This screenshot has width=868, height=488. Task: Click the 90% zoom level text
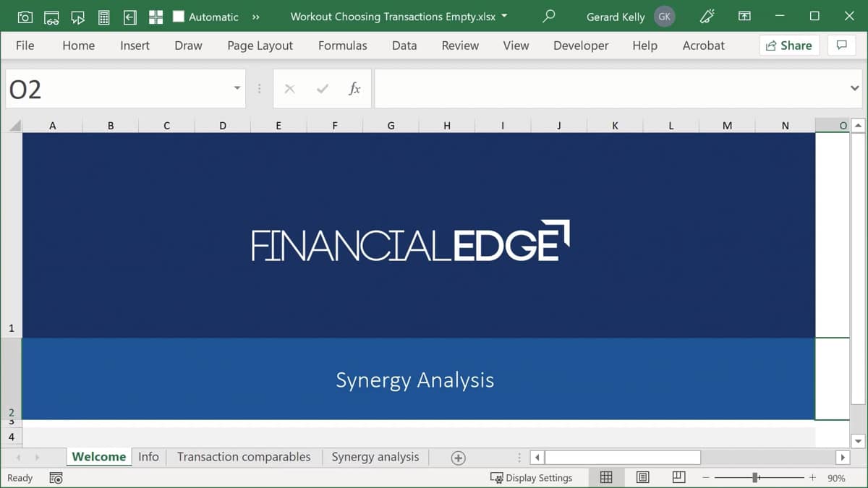pos(836,478)
